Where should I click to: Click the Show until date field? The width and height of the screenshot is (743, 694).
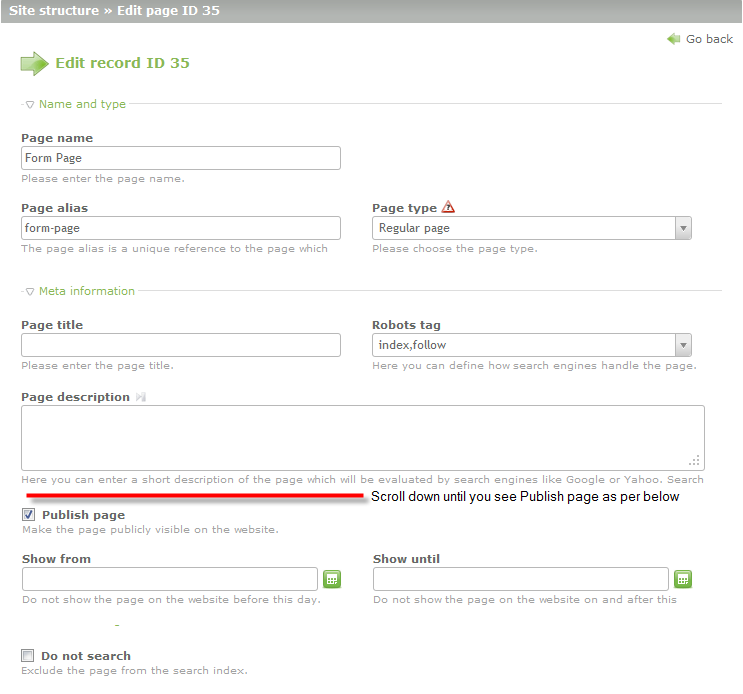(520, 579)
